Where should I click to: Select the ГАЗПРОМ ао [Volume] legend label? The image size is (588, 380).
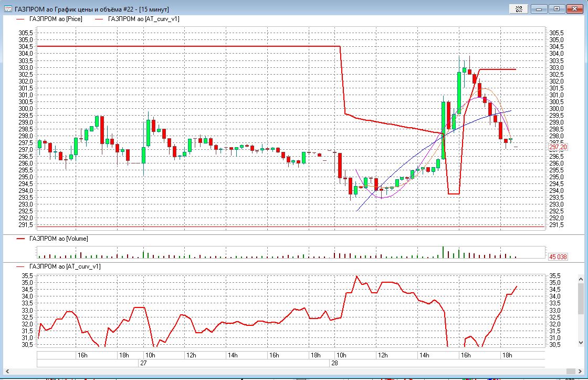coord(59,239)
